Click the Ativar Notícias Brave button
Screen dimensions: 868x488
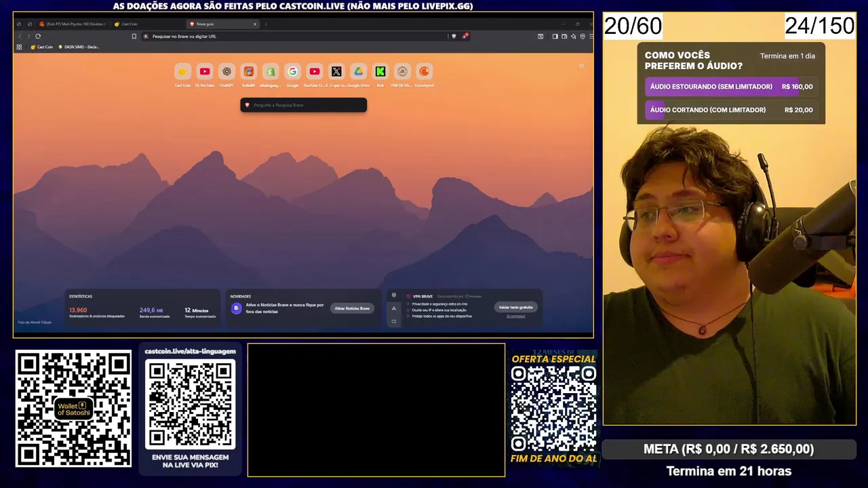[x=352, y=308]
